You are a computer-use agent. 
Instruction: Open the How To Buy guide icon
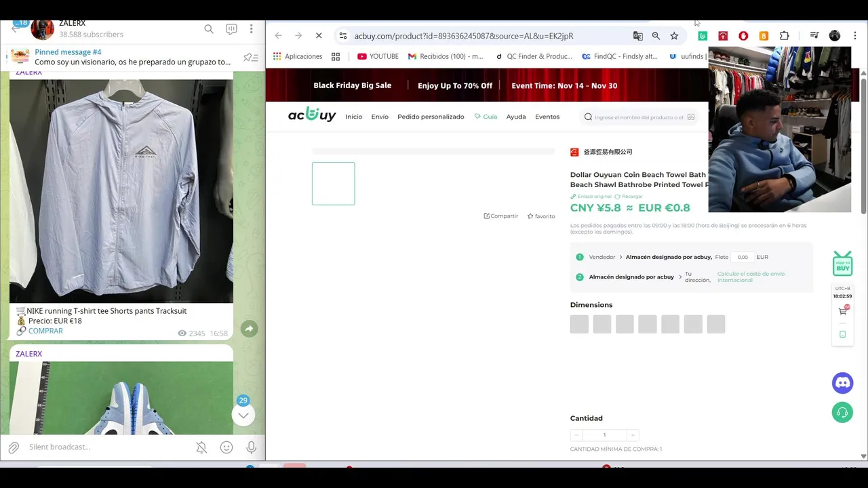pyautogui.click(x=842, y=264)
